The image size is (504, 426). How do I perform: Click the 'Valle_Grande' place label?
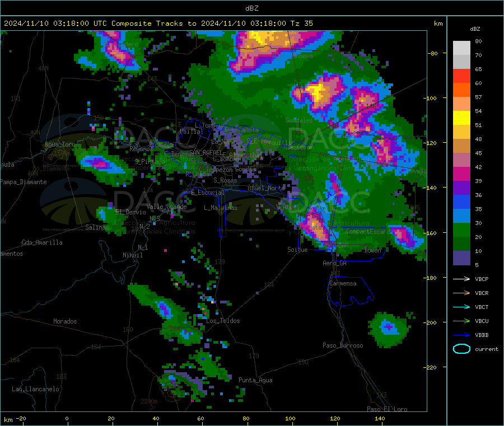(166, 206)
